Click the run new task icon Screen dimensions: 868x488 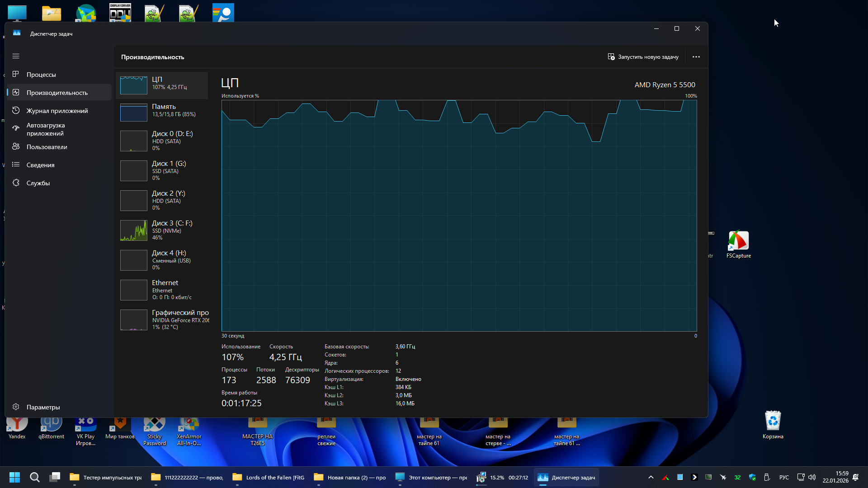(611, 57)
